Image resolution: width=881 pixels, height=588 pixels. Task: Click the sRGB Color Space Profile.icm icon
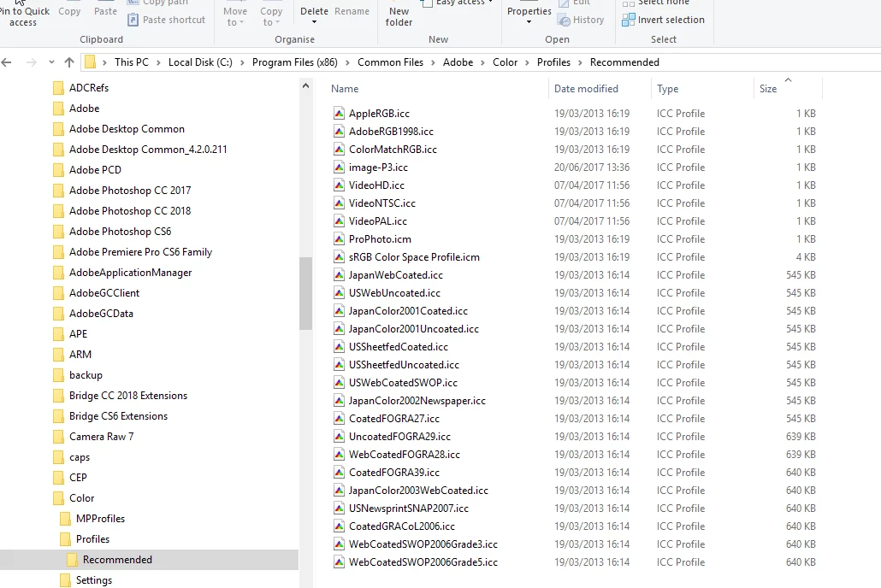tap(339, 257)
